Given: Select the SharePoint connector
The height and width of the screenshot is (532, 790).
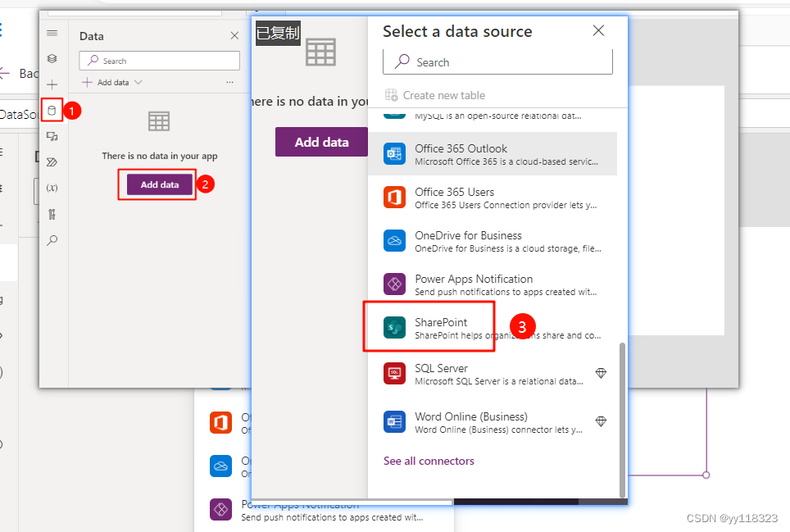Looking at the screenshot, I should (x=493, y=327).
